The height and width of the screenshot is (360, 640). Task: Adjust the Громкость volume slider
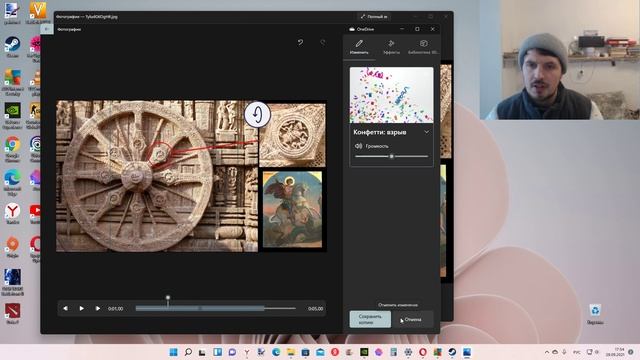pos(391,156)
